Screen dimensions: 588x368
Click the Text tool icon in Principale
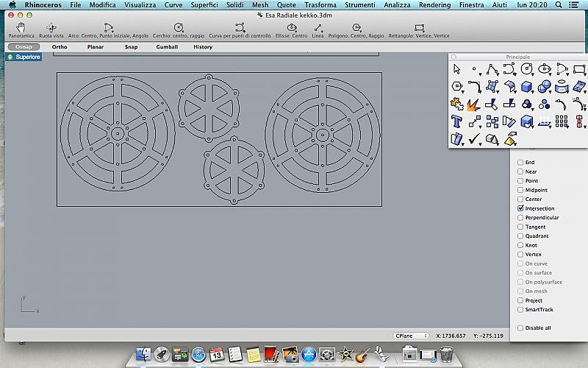point(457,121)
